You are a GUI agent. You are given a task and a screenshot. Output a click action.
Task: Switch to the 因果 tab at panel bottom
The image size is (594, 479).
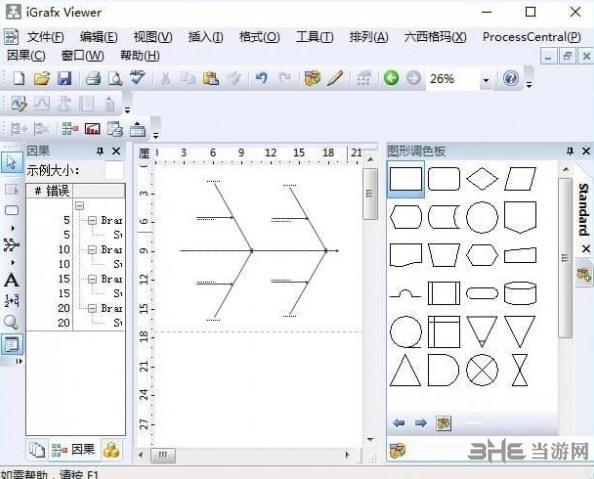pos(73,450)
